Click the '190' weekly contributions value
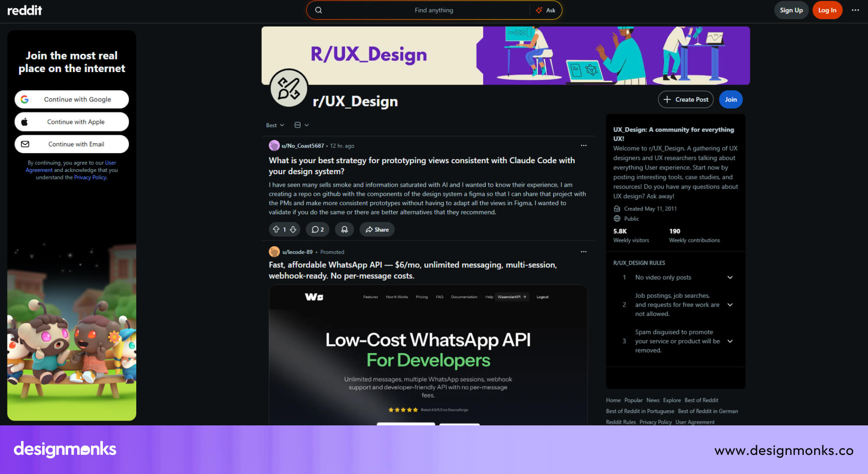868x474 pixels. pos(674,231)
